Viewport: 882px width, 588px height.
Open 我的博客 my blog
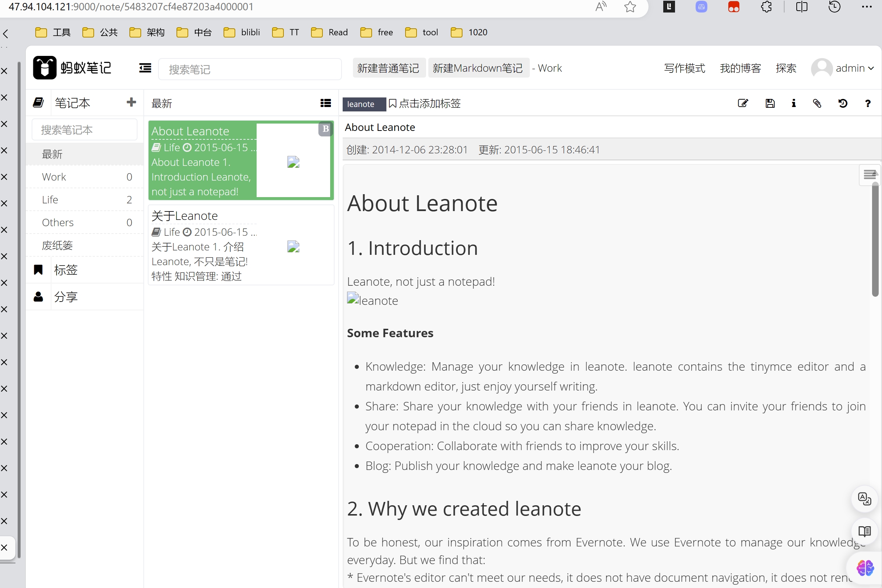tap(740, 68)
